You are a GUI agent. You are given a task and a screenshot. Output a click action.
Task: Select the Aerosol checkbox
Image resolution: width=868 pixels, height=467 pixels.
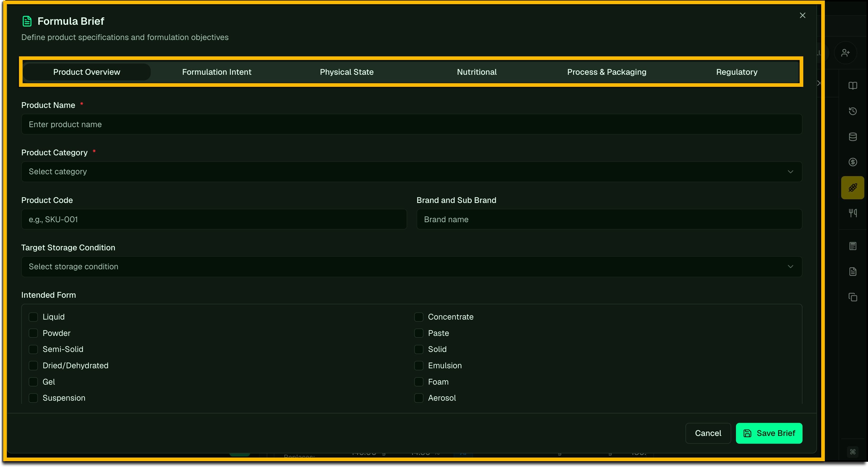pyautogui.click(x=418, y=398)
